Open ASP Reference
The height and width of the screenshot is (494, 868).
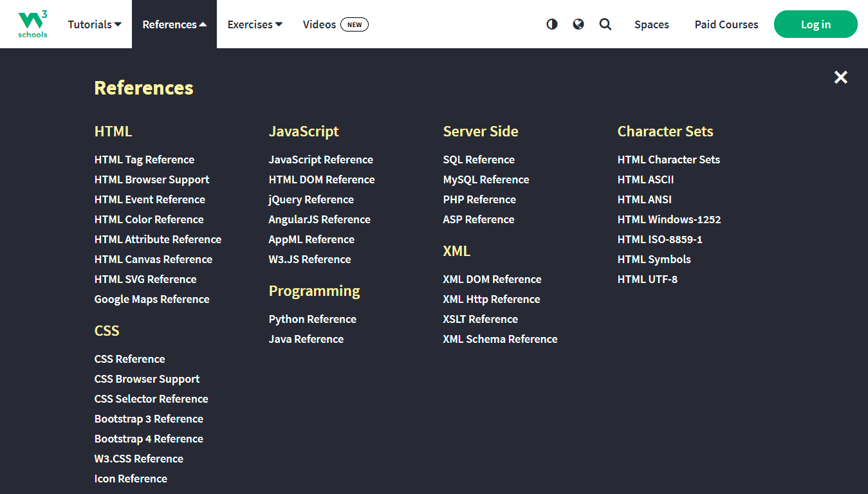click(x=479, y=219)
